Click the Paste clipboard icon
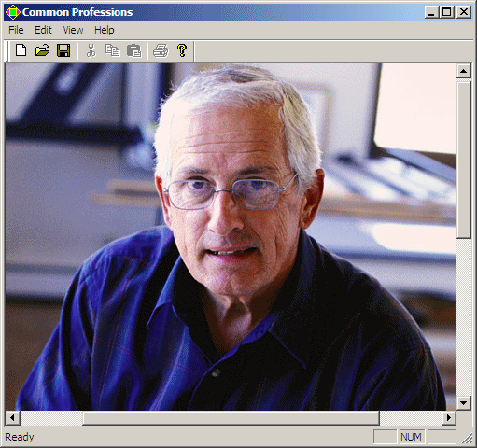Image resolution: width=477 pixels, height=448 pixels. coord(133,50)
